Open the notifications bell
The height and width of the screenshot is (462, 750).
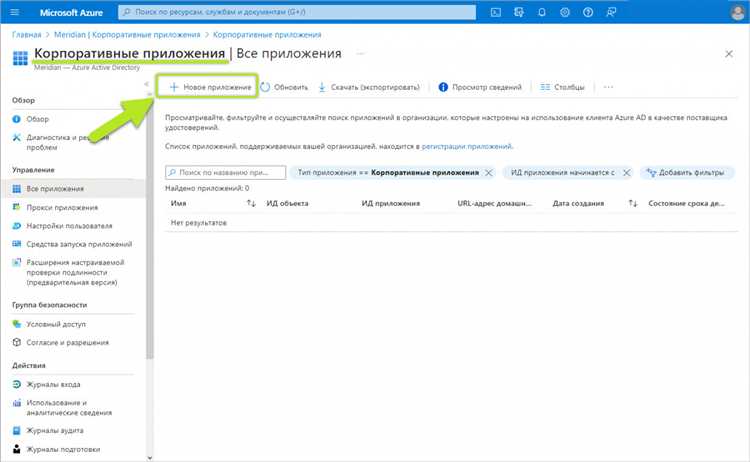[x=541, y=12]
